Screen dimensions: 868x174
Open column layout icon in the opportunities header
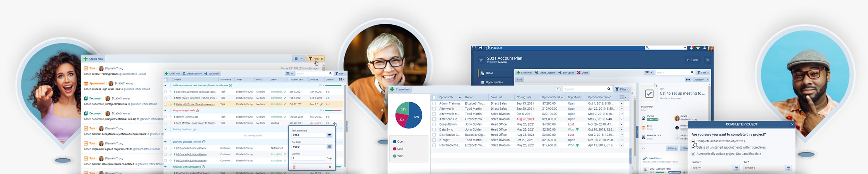623,97
